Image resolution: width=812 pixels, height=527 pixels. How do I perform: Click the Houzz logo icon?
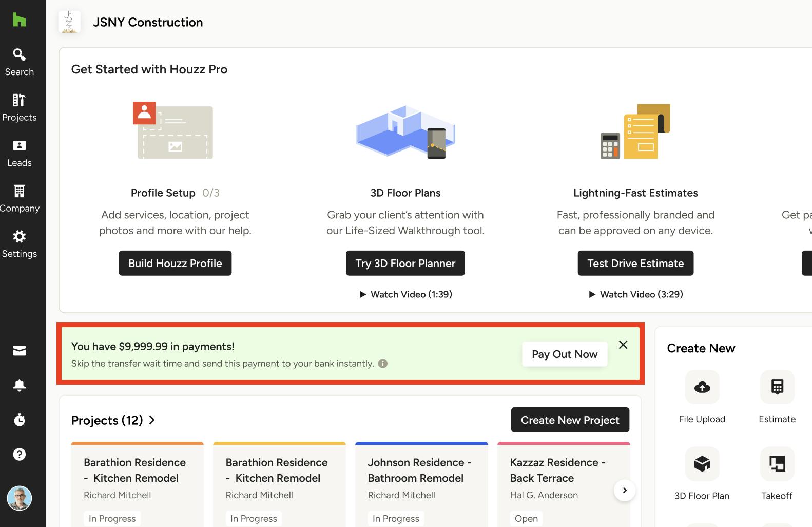coord(19,20)
